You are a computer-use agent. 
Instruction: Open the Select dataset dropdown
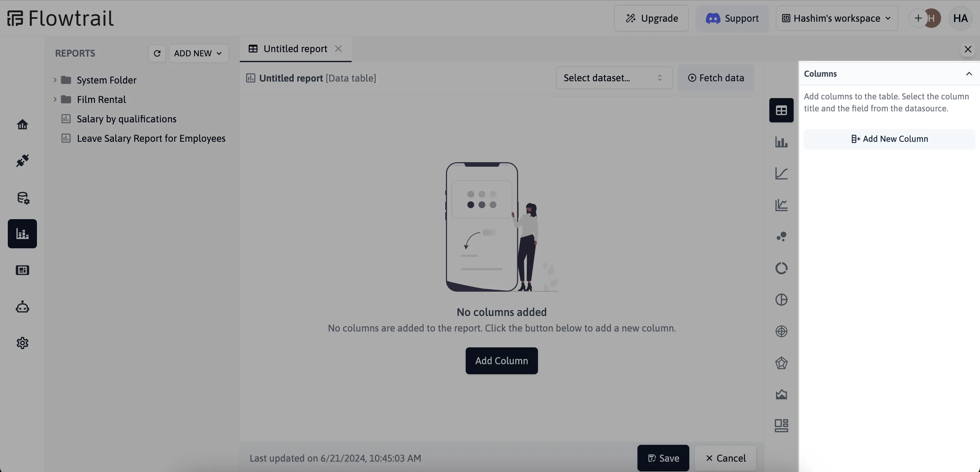(613, 77)
